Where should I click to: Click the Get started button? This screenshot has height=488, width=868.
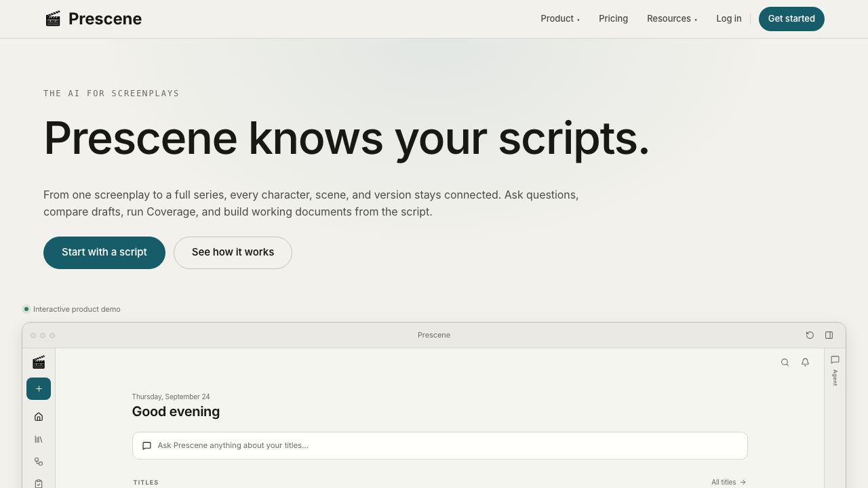tap(791, 19)
